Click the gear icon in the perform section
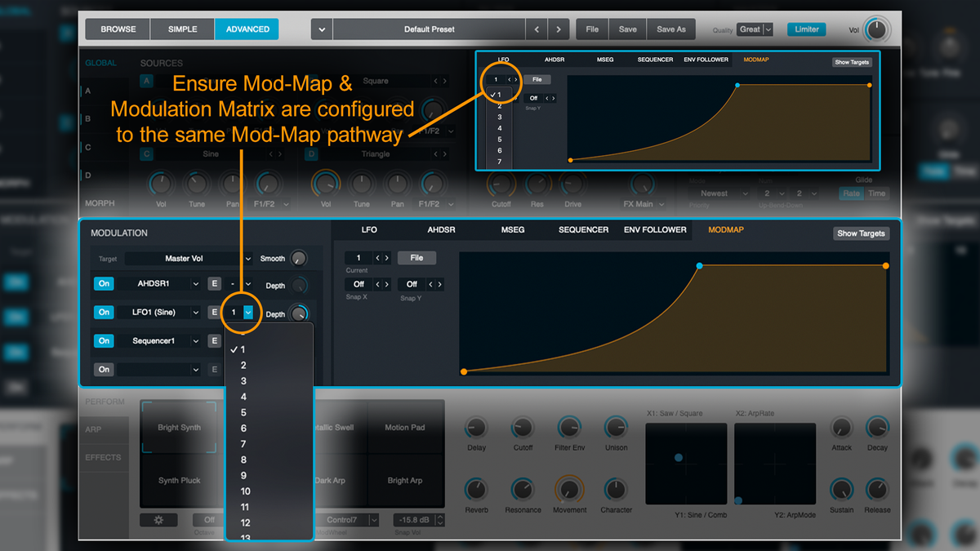This screenshot has width=980, height=551. coord(158,519)
